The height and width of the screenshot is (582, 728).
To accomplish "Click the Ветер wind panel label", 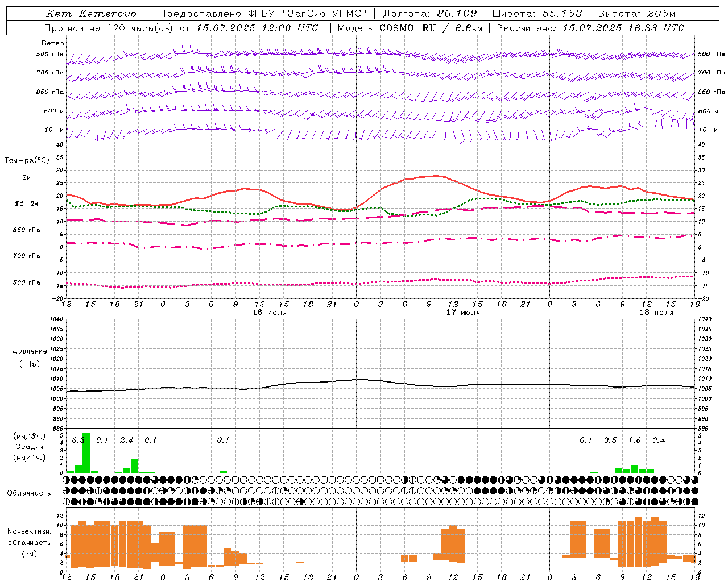I will [x=53, y=43].
